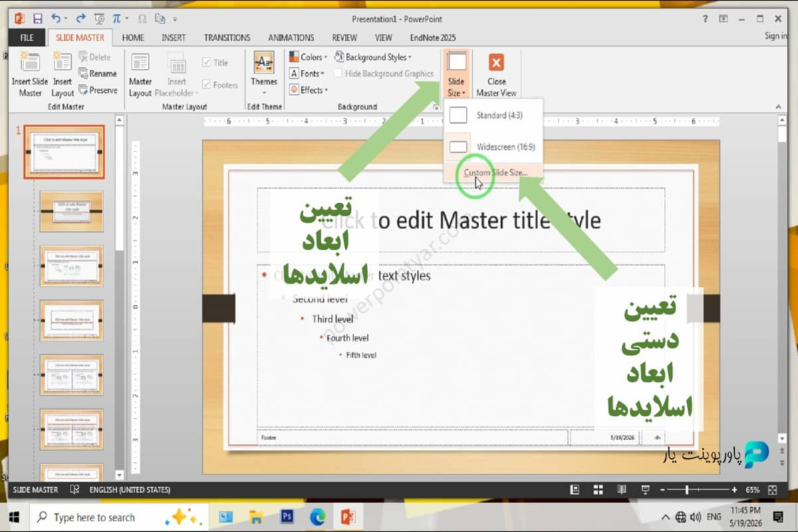Open PowerPoint Help question mark

[706, 19]
